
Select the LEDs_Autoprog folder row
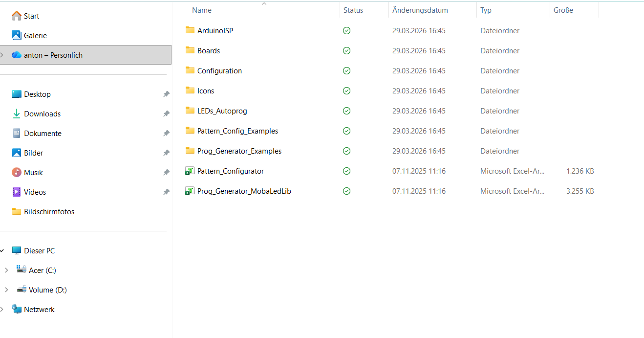222,111
